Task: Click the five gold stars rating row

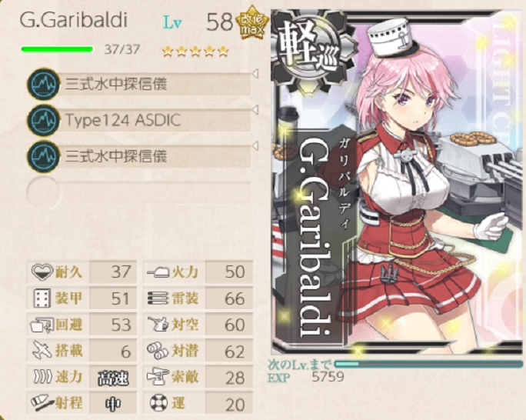Action: pos(195,52)
